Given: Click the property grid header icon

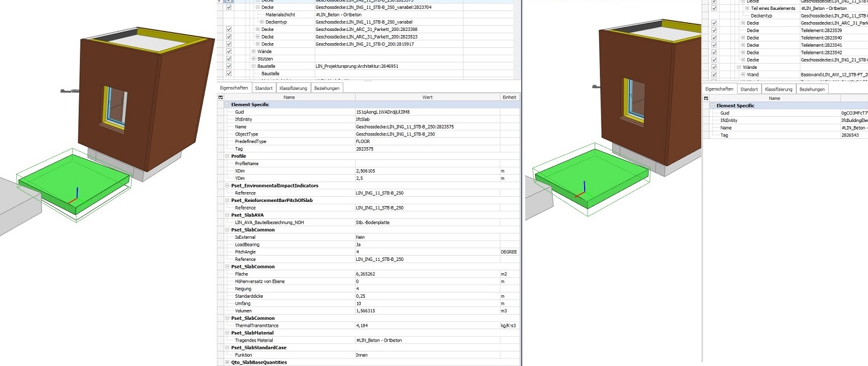Looking at the screenshot, I should tap(222, 97).
